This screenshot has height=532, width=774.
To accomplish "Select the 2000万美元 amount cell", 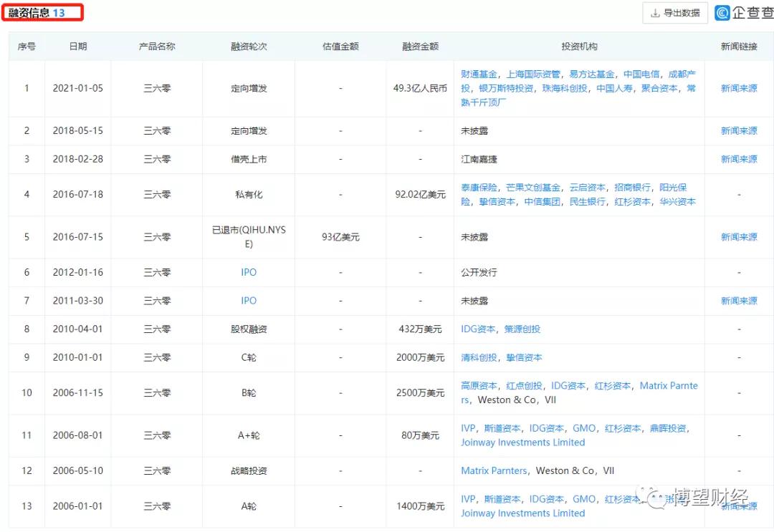I will 420,357.
